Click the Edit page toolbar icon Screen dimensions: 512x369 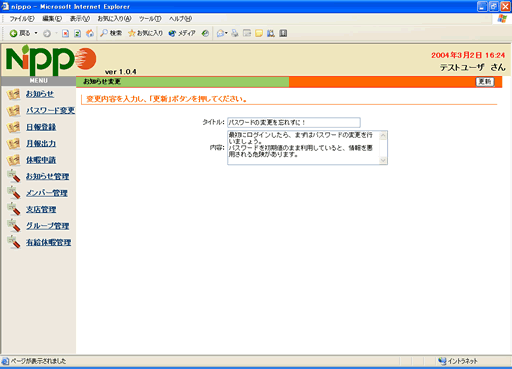(247, 33)
